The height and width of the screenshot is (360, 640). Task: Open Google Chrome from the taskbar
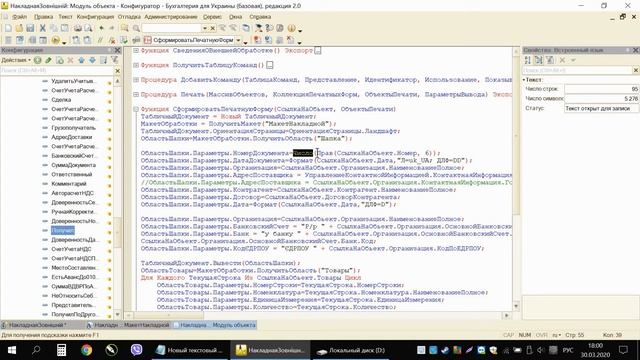point(86,350)
